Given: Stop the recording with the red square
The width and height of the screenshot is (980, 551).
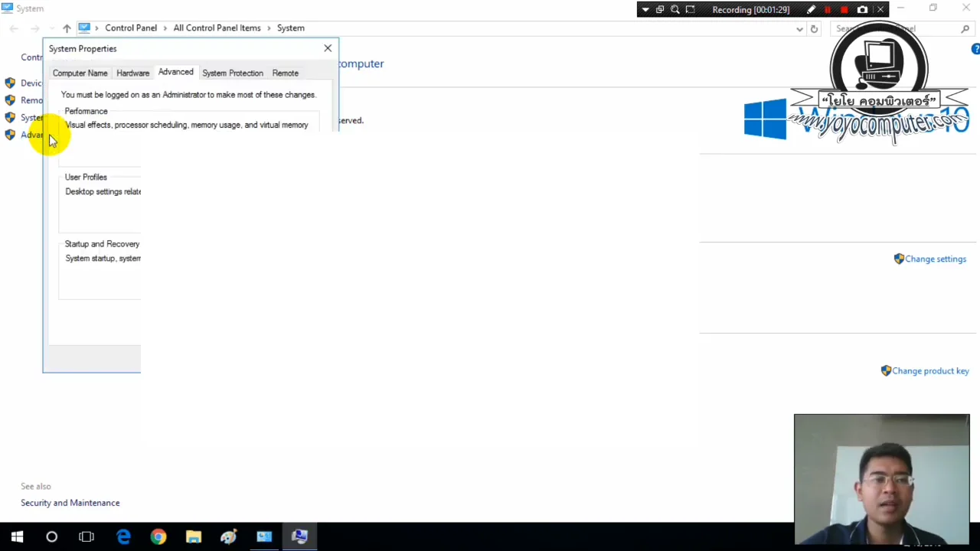Looking at the screenshot, I should tap(845, 9).
